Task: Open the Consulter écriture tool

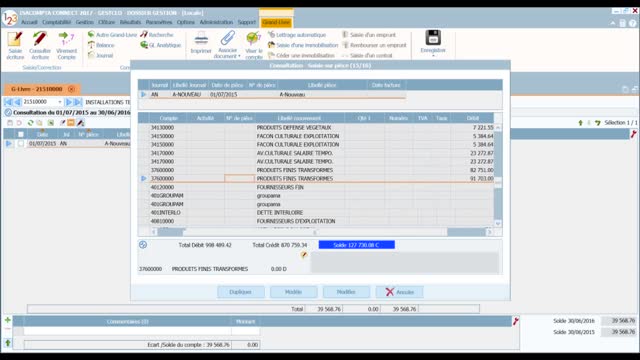Action: click(40, 45)
